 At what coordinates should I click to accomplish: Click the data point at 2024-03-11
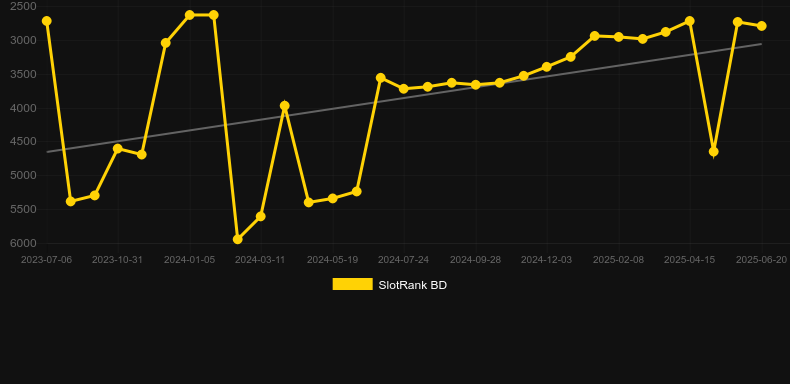[261, 216]
